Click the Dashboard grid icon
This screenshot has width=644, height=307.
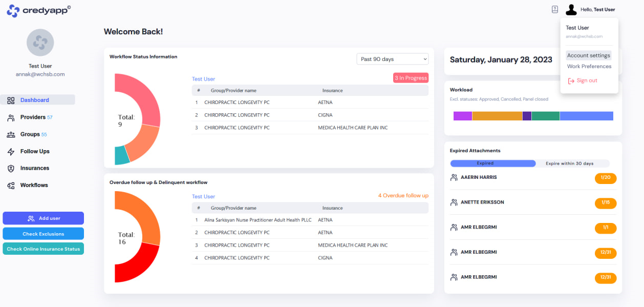(x=11, y=100)
